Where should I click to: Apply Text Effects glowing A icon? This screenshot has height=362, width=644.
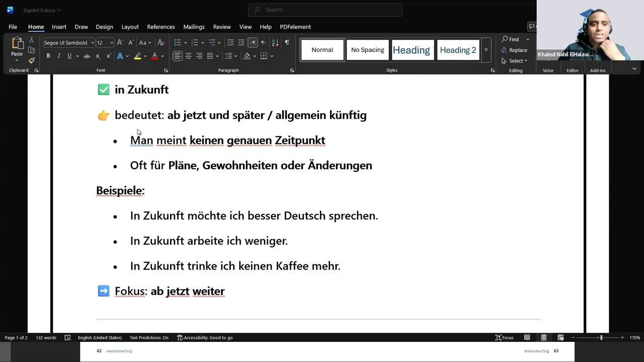pos(120,56)
